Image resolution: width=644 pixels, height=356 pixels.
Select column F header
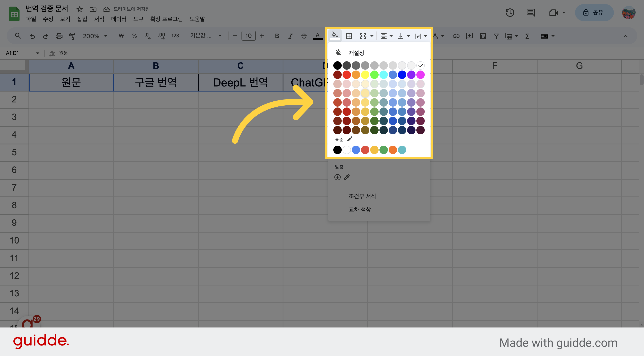(x=494, y=66)
